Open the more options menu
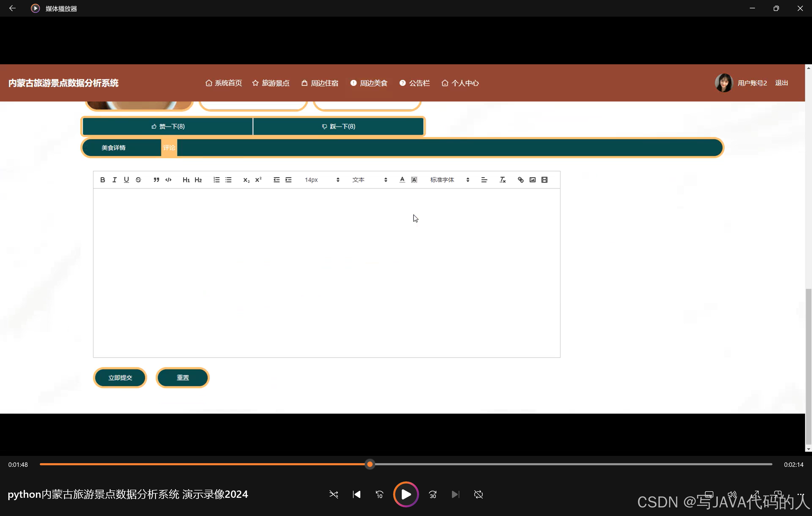Image resolution: width=812 pixels, height=516 pixels. pyautogui.click(x=801, y=494)
